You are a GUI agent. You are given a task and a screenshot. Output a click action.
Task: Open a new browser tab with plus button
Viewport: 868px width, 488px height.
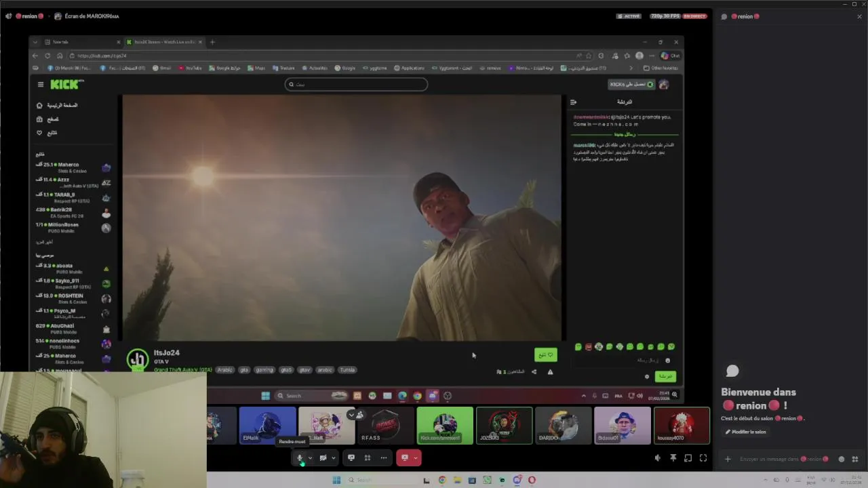click(212, 42)
